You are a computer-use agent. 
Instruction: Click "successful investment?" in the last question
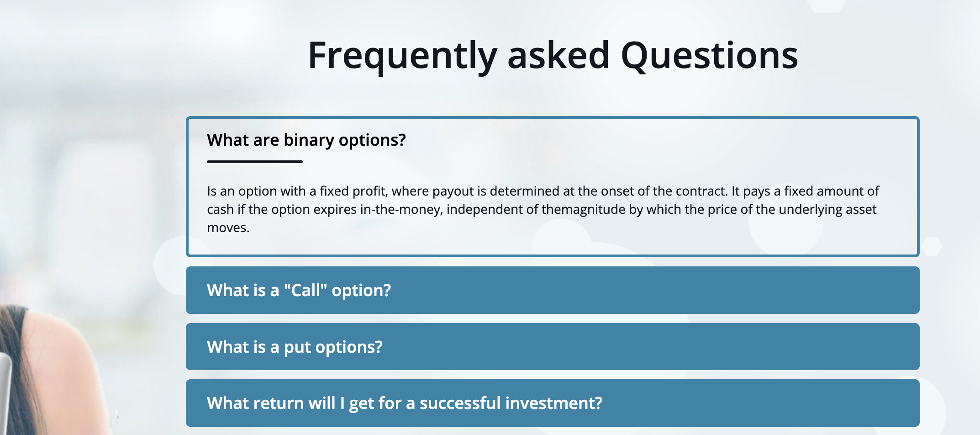click(x=511, y=403)
